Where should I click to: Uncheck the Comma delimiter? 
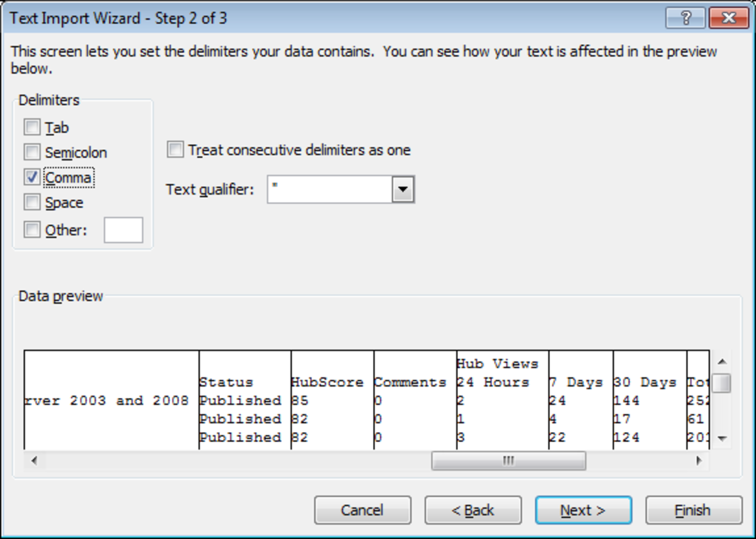tap(31, 177)
